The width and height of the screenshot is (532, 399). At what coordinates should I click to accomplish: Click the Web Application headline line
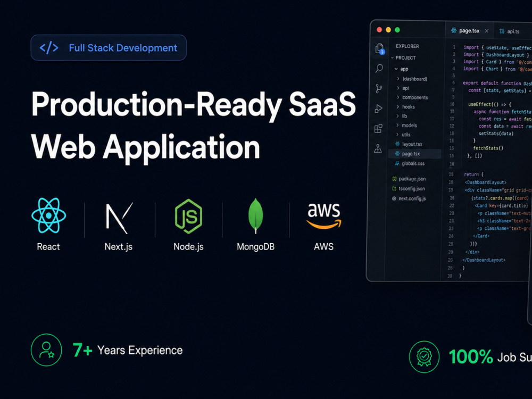[146, 147]
